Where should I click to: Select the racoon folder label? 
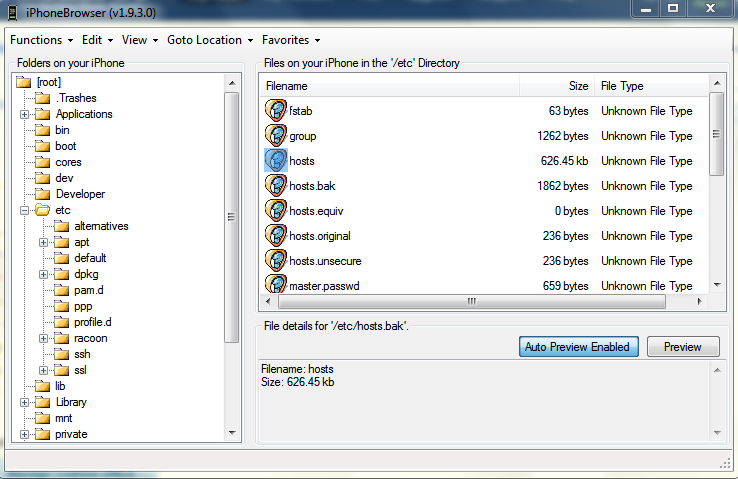click(91, 338)
